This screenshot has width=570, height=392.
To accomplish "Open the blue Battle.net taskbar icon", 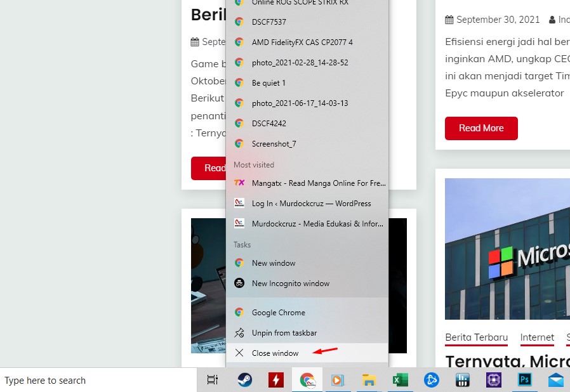I will 432,380.
